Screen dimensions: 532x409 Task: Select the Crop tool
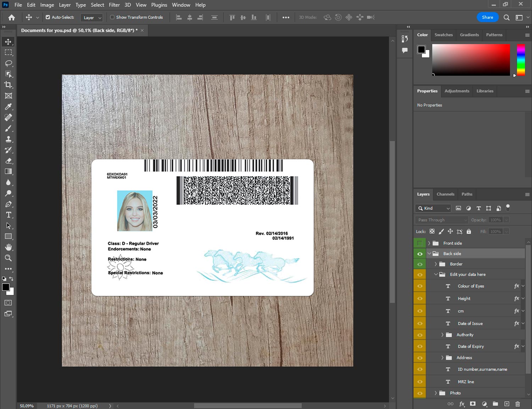tap(9, 85)
